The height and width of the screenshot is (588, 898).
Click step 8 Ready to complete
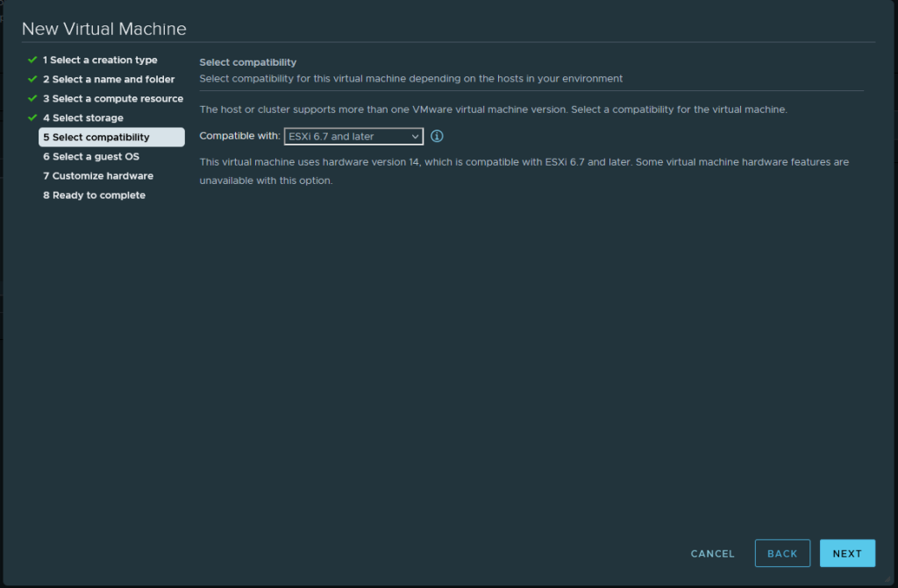[x=94, y=195]
